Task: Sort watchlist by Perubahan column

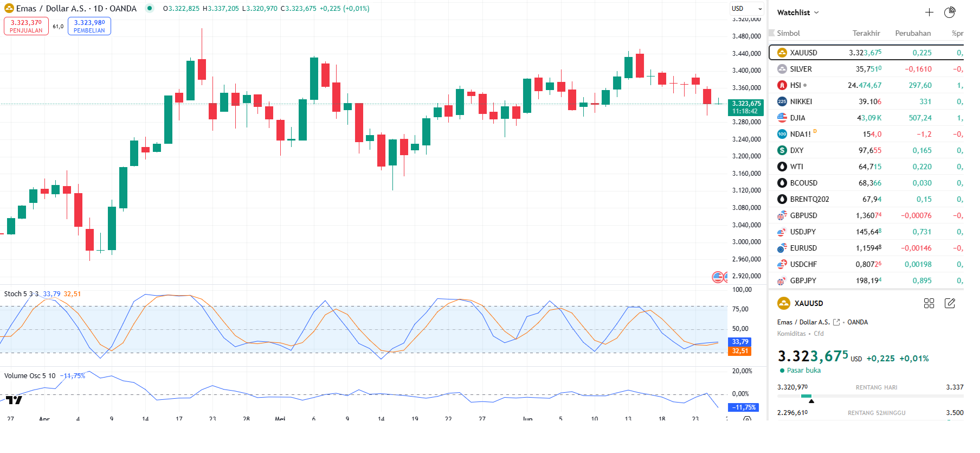Action: pyautogui.click(x=913, y=33)
